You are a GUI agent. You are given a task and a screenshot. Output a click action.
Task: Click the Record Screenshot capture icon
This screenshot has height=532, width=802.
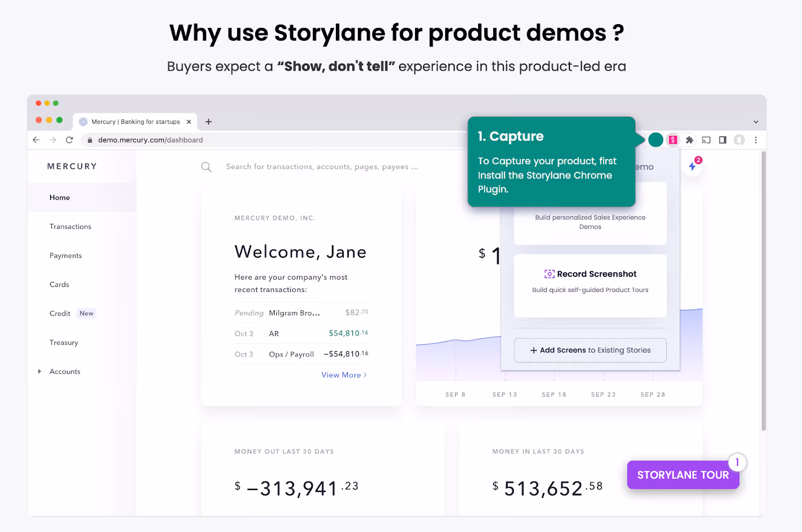(x=549, y=274)
